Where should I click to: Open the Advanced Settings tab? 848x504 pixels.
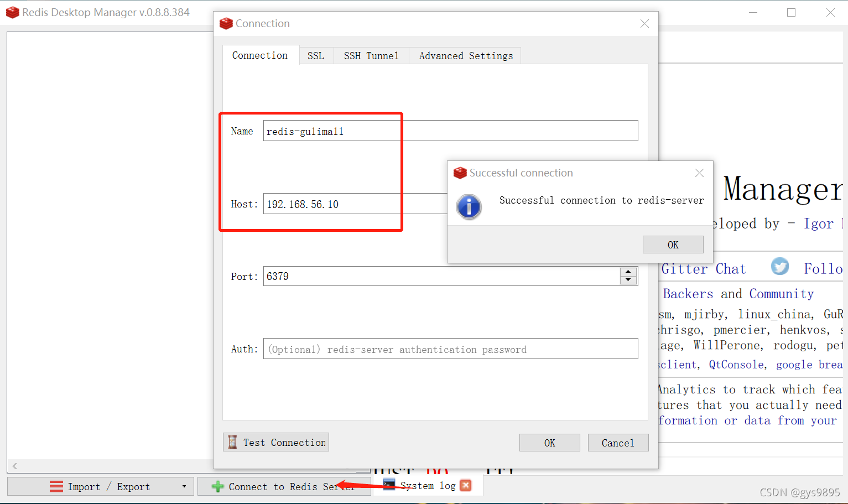pyautogui.click(x=466, y=56)
